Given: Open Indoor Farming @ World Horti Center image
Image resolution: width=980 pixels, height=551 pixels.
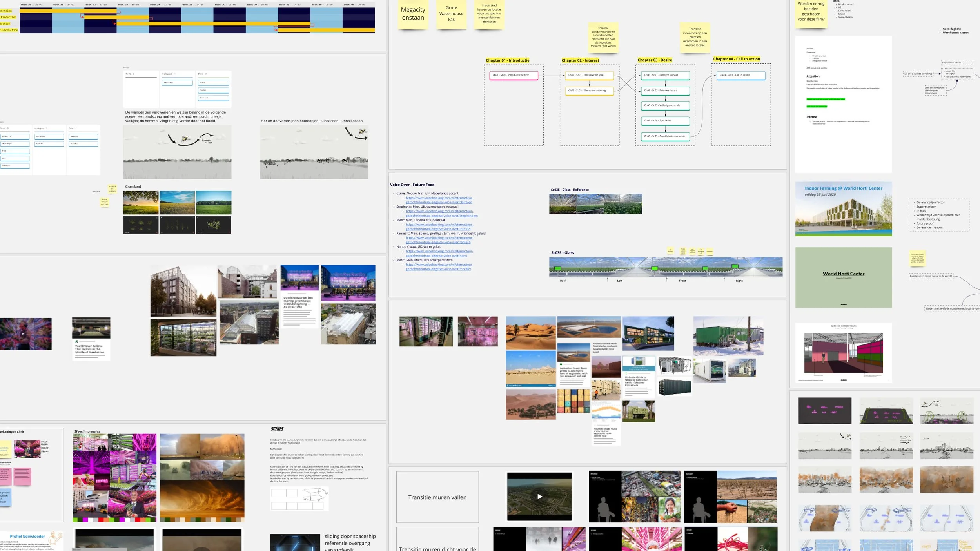Looking at the screenshot, I should (843, 208).
